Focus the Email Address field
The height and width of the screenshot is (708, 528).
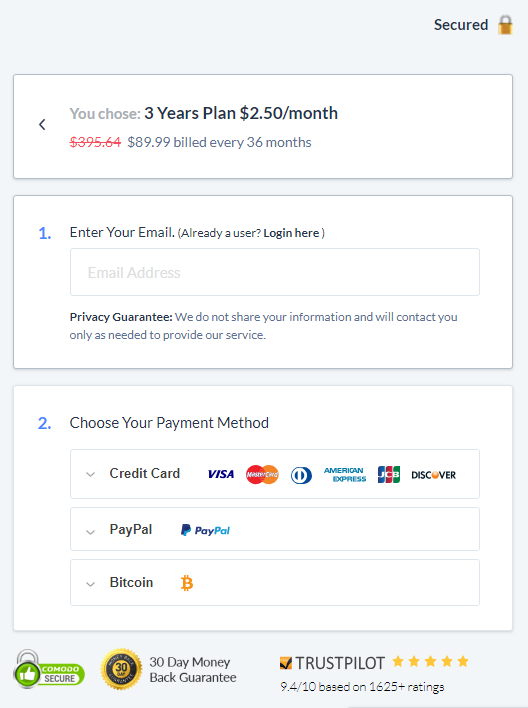point(275,272)
